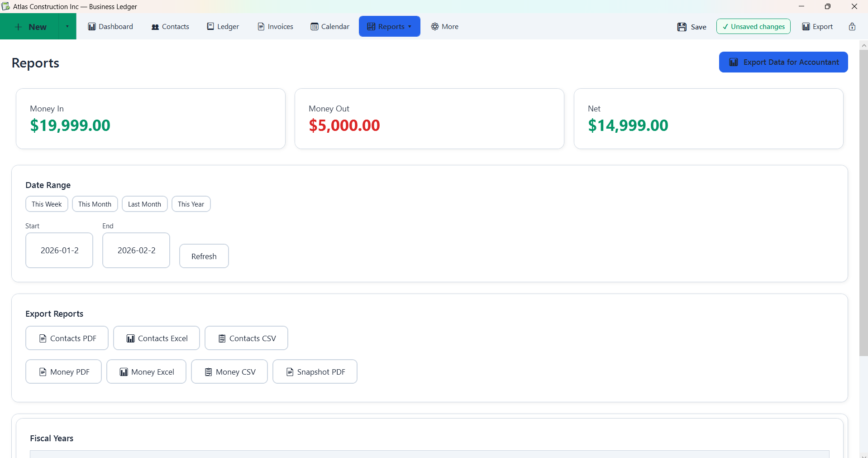Open Invoices via the document icon
This screenshot has height=458, width=868.
tap(260, 27)
